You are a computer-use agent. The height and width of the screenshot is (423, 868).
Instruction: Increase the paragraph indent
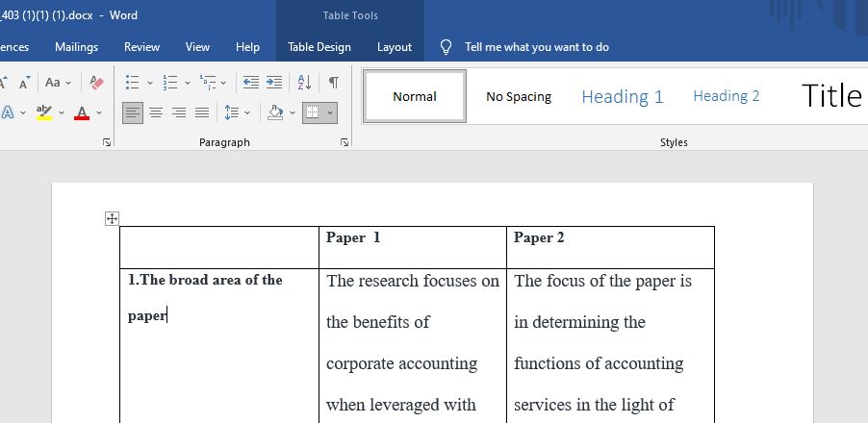(274, 83)
